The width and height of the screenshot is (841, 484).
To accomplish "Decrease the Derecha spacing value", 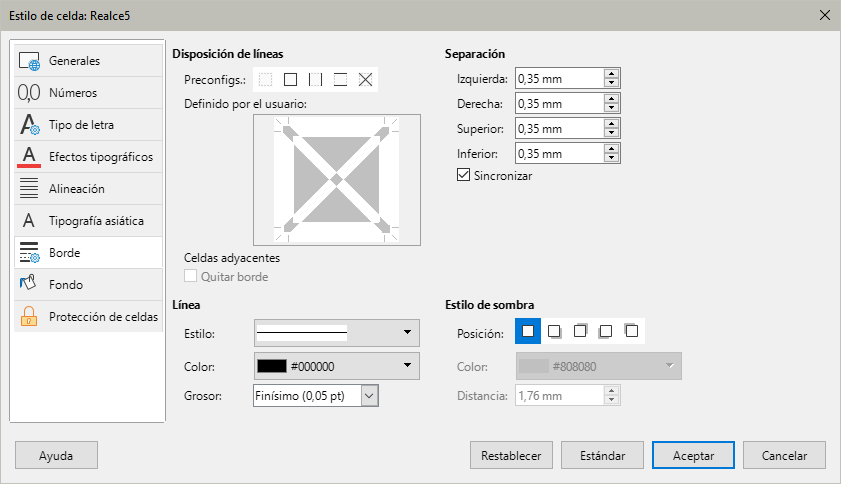I will click(611, 108).
